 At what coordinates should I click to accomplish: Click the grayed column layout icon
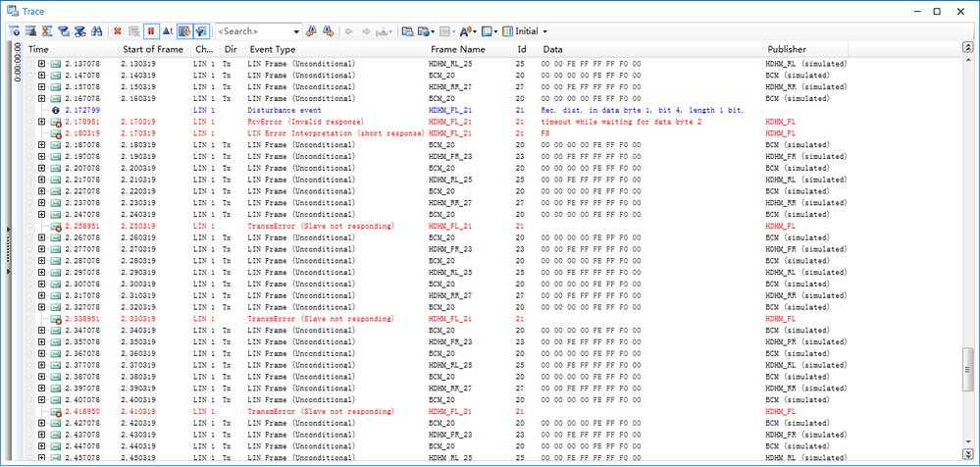click(x=443, y=30)
